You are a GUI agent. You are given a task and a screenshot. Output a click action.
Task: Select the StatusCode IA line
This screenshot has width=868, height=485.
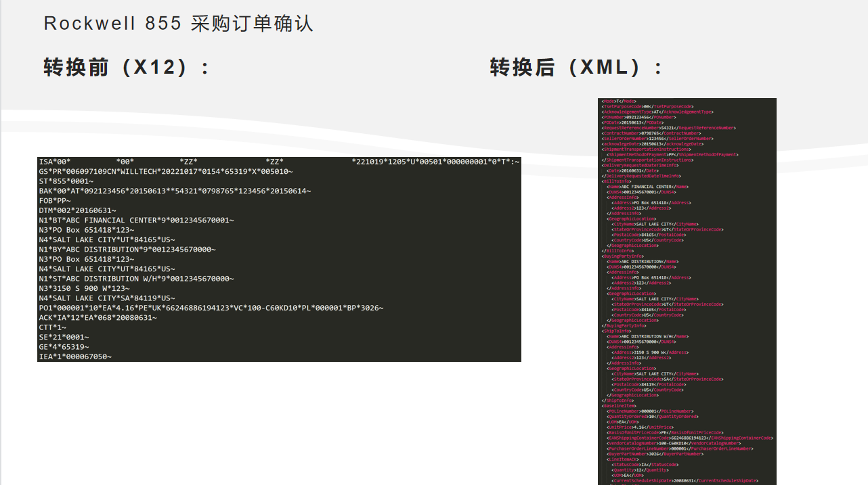pos(645,465)
